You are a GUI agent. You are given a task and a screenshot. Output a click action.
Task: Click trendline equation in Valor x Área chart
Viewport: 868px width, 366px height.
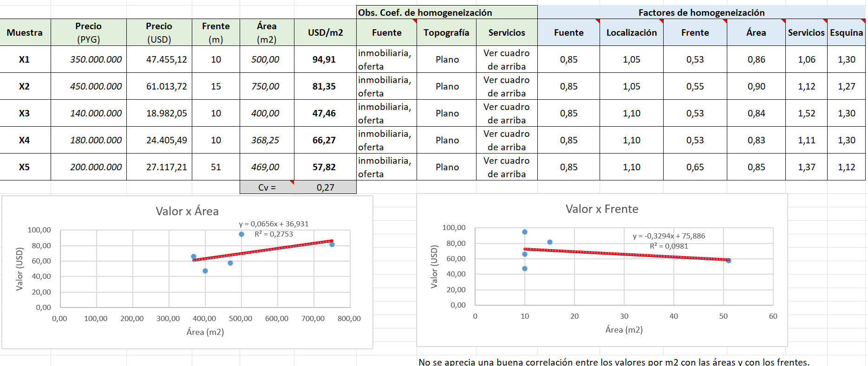tap(274, 224)
